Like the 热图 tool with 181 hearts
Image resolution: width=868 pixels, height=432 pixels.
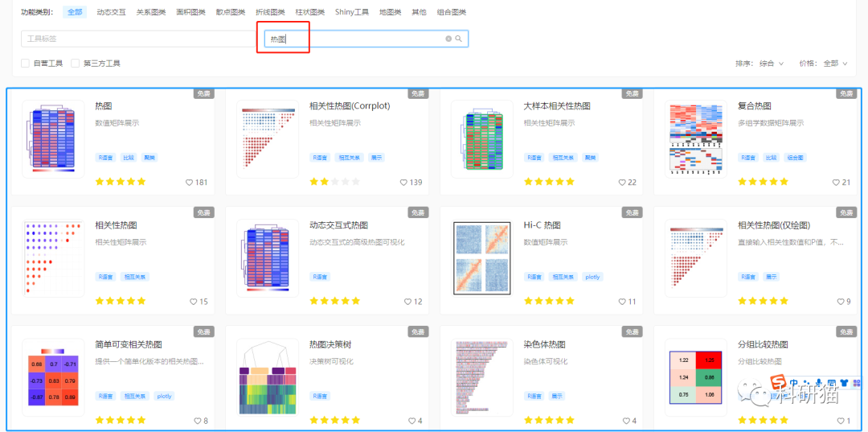click(x=189, y=183)
